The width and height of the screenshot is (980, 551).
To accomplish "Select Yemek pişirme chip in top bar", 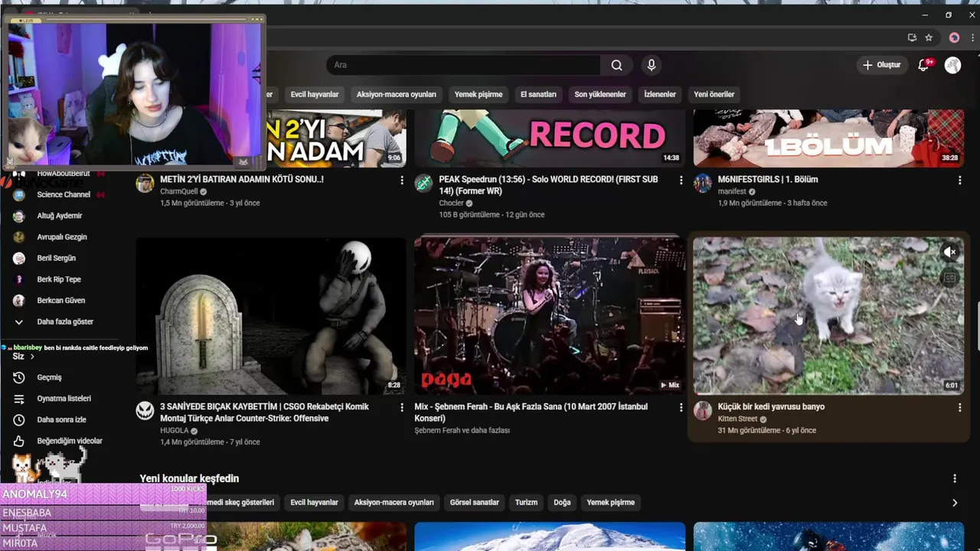I will 479,94.
